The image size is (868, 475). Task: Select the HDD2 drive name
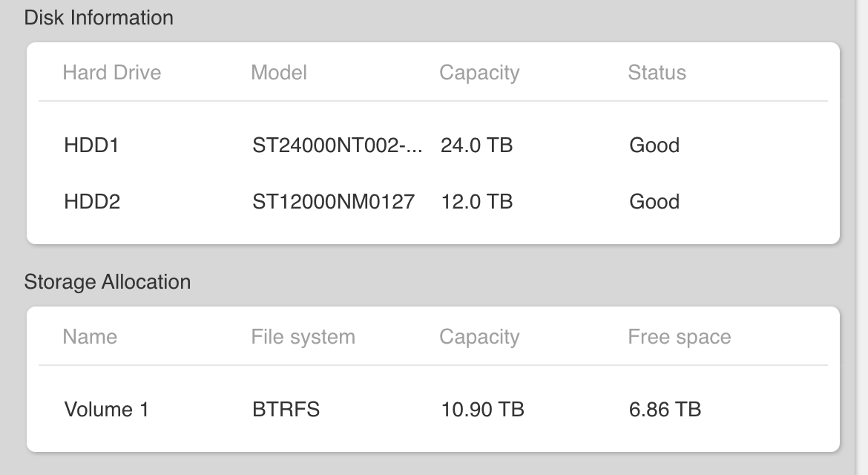[x=93, y=202]
